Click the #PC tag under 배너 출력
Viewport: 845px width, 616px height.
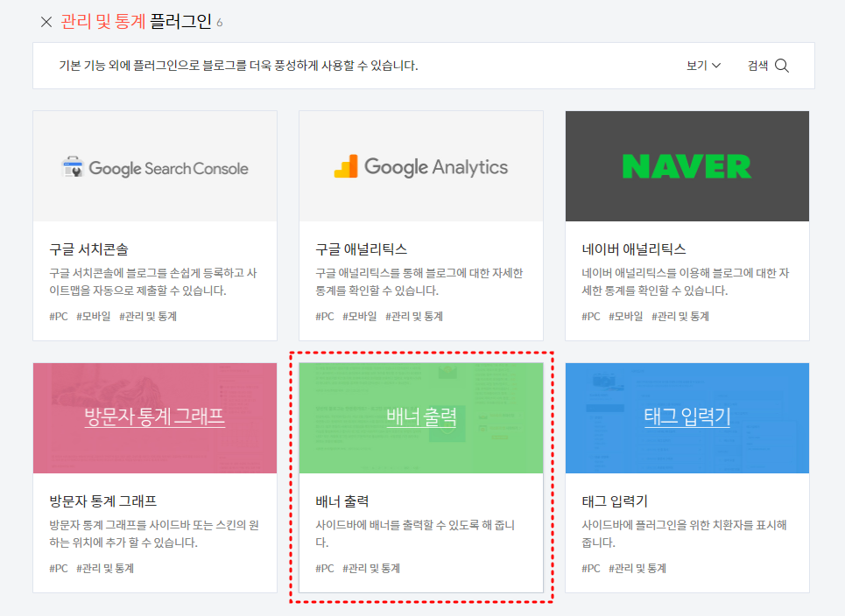pyautogui.click(x=325, y=567)
